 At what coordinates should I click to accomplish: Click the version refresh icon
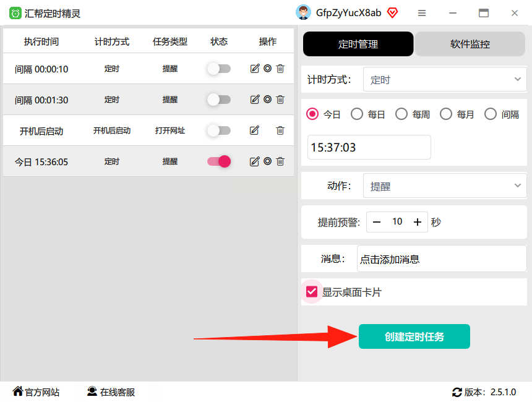coord(457,392)
